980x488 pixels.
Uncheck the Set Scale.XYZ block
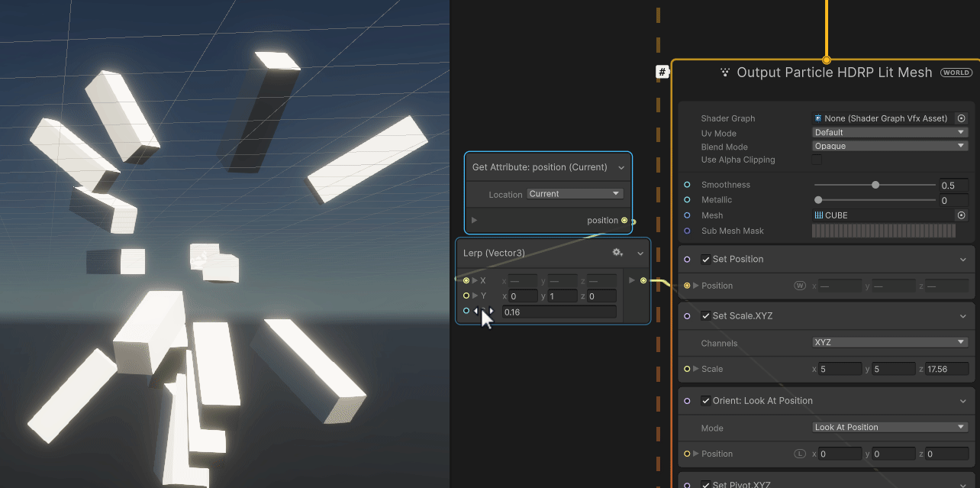[706, 315]
